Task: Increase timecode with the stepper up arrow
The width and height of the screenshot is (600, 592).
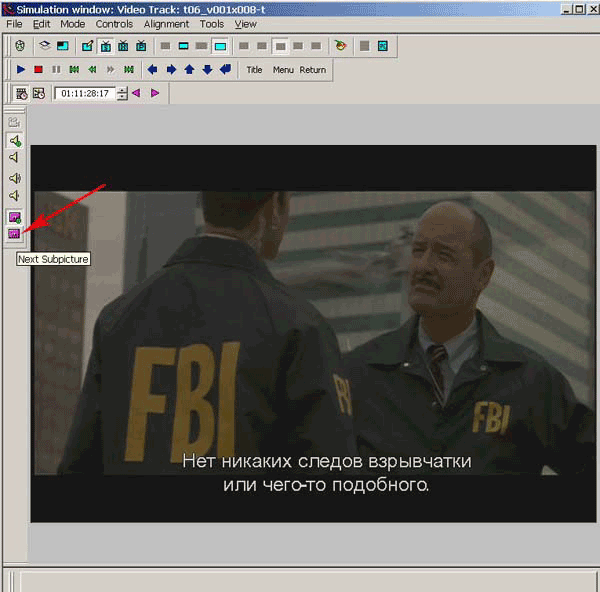Action: coord(122,90)
